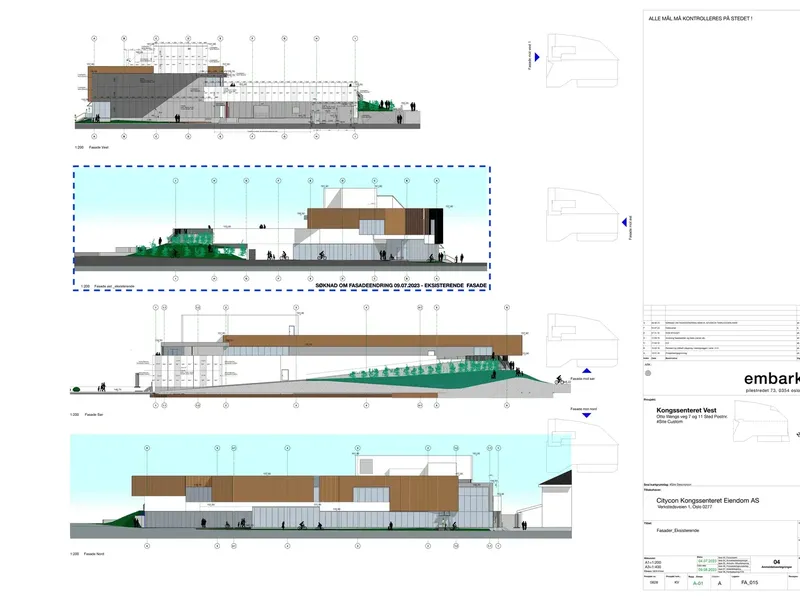Click the Alle mål må kontrolleres note
Viewport: 800px width, 600px height.
700,18
